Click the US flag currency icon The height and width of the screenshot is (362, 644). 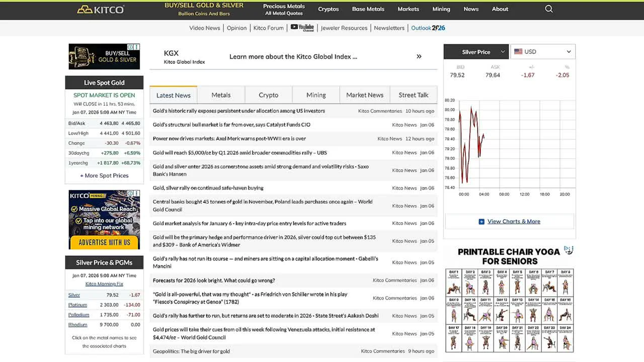518,52
